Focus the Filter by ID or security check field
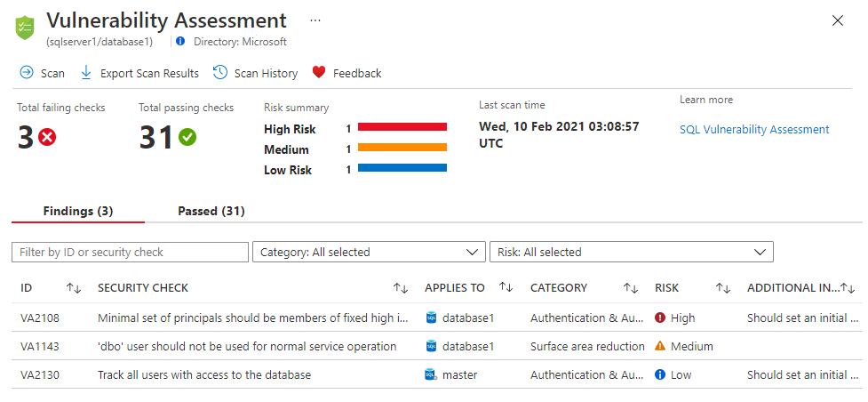This screenshot has width=868, height=402. pyautogui.click(x=130, y=253)
